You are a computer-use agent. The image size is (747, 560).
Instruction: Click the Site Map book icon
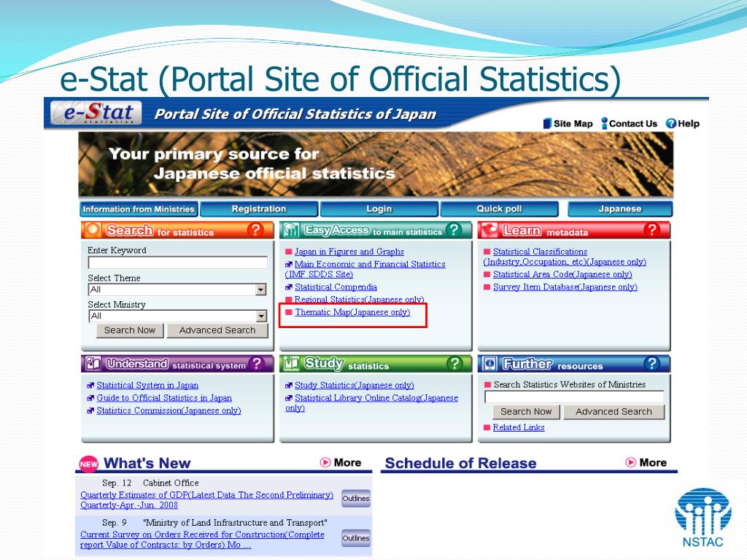click(547, 124)
